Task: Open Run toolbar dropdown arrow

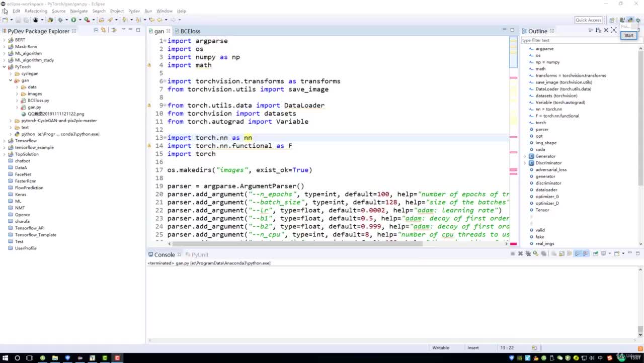Action: pos(79,20)
